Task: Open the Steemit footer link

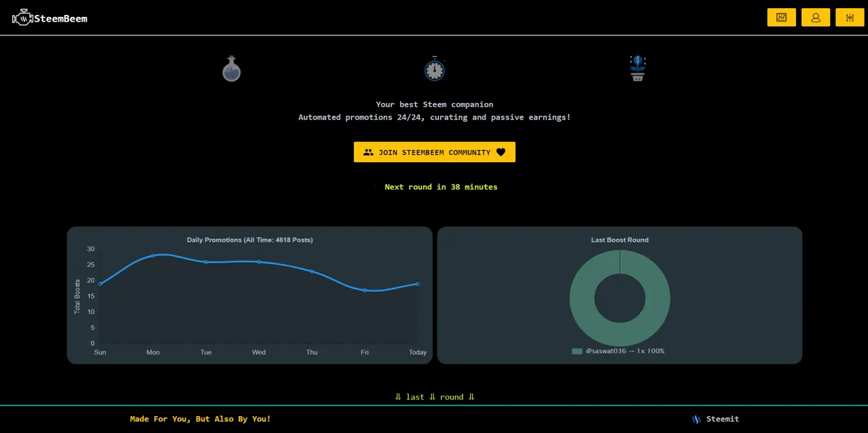Action: click(x=715, y=419)
